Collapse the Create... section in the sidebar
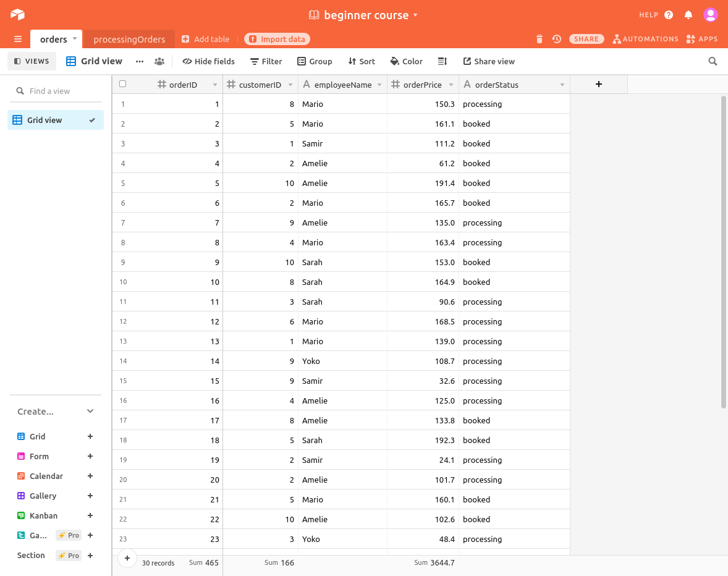Image resolution: width=728 pixels, height=576 pixels. 90,411
